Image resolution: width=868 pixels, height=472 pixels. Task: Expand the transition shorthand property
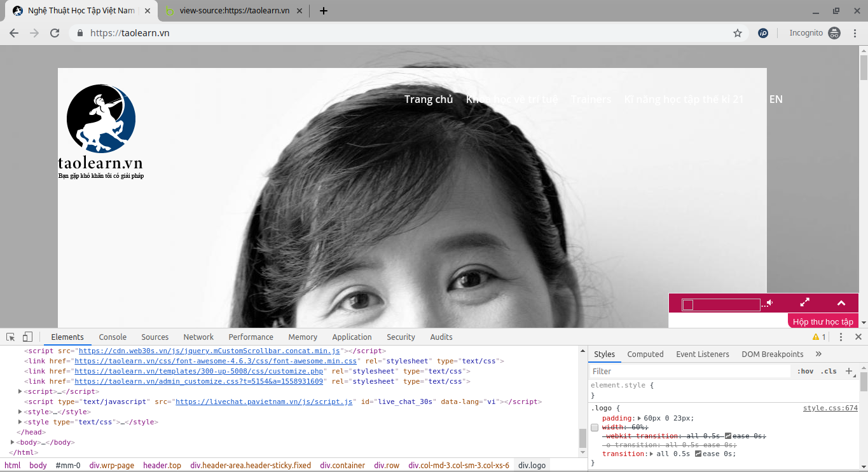point(652,454)
